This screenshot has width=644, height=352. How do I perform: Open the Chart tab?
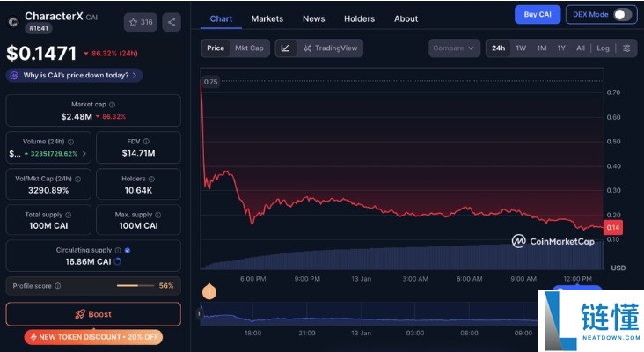click(x=221, y=18)
